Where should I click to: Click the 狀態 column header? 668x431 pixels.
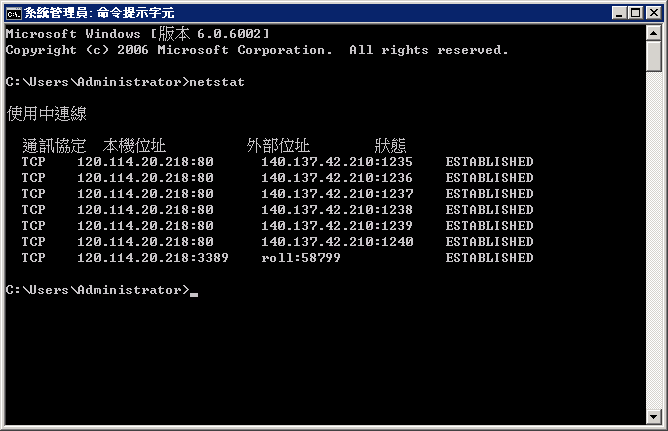coord(390,146)
